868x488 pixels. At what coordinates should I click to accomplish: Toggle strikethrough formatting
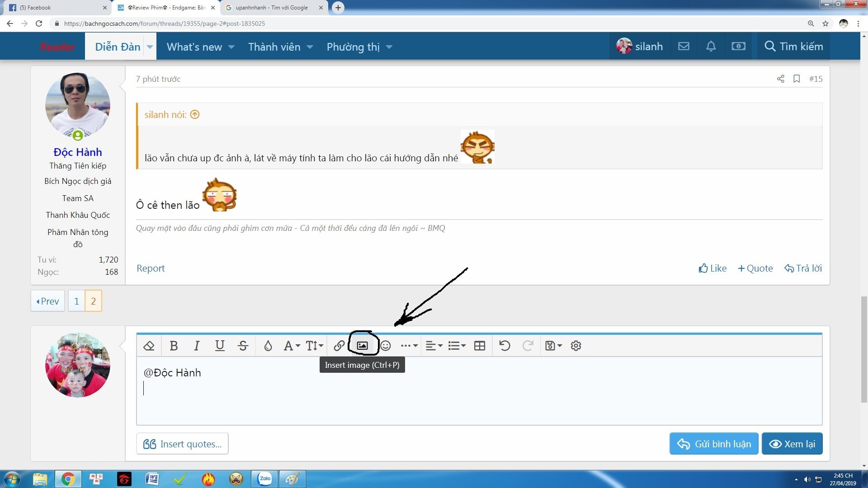[x=243, y=346]
